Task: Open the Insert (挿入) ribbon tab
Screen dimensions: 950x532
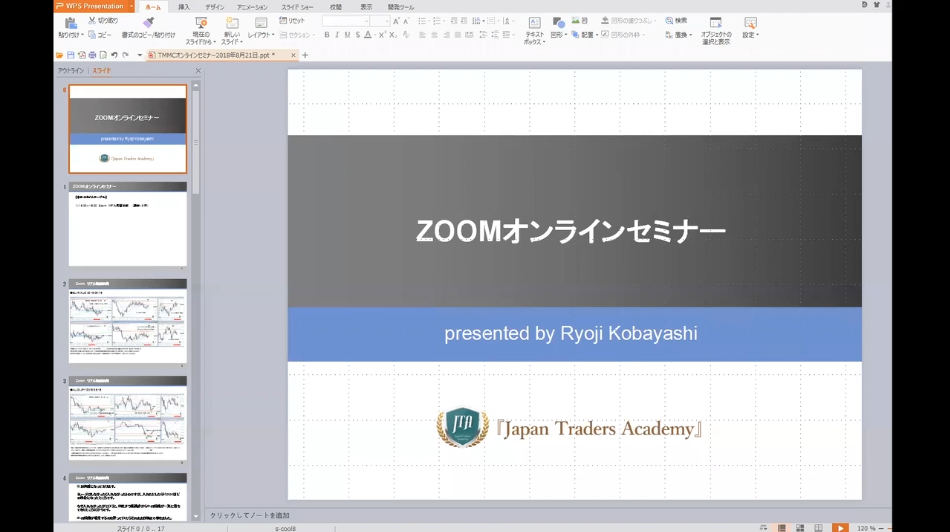Action: pyautogui.click(x=183, y=6)
